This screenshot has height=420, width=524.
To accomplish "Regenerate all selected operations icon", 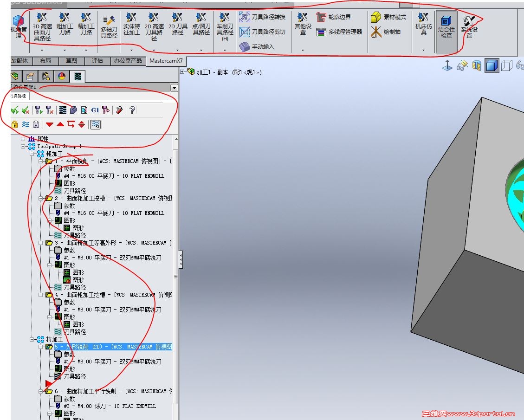I will tap(39, 110).
